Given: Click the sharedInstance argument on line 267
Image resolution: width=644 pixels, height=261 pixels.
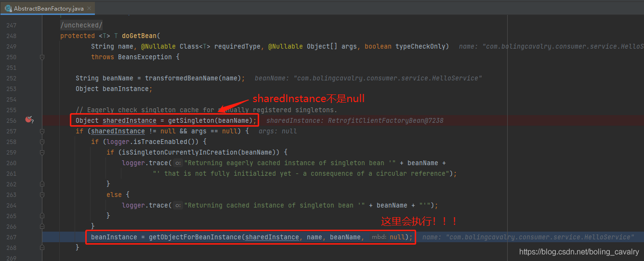Looking at the screenshot, I should [x=272, y=237].
